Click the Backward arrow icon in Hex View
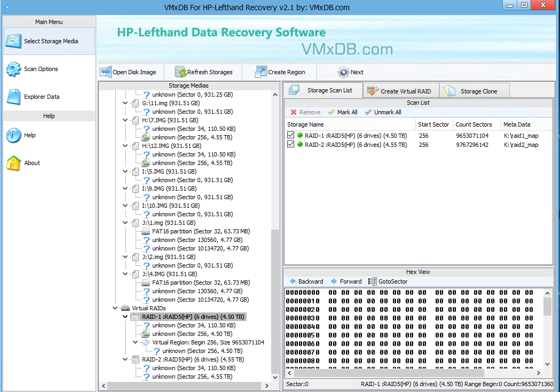The height and width of the screenshot is (392, 560). (293, 281)
